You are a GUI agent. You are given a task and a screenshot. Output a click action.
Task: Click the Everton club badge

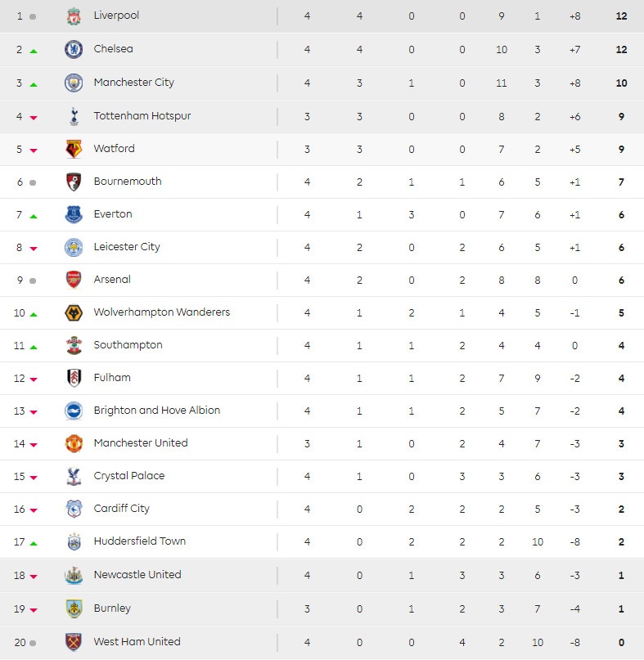[74, 214]
